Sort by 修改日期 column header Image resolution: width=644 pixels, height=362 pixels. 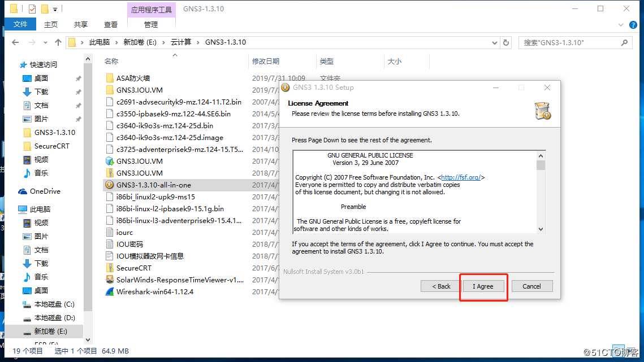266,61
